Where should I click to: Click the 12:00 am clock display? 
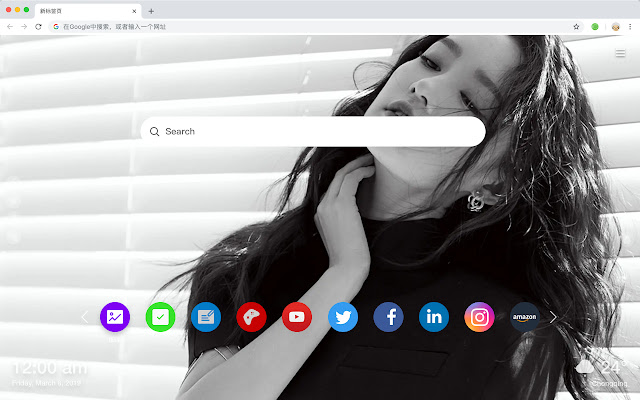coord(50,368)
